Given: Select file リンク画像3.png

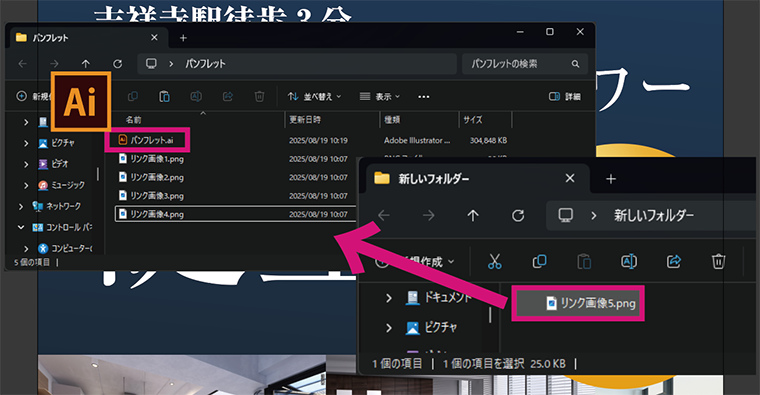Looking at the screenshot, I should pos(151,196).
